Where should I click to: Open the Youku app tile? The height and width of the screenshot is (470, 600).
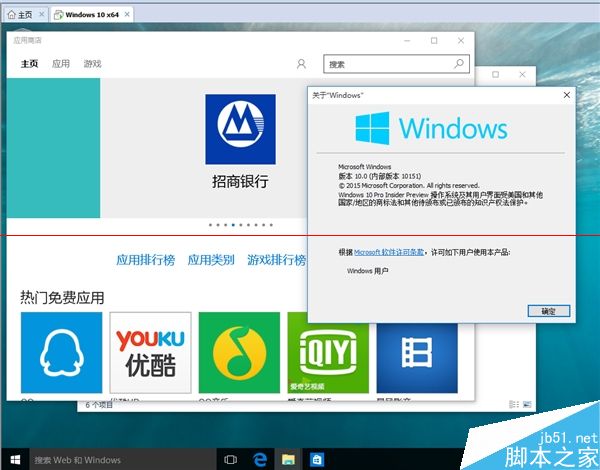150,353
